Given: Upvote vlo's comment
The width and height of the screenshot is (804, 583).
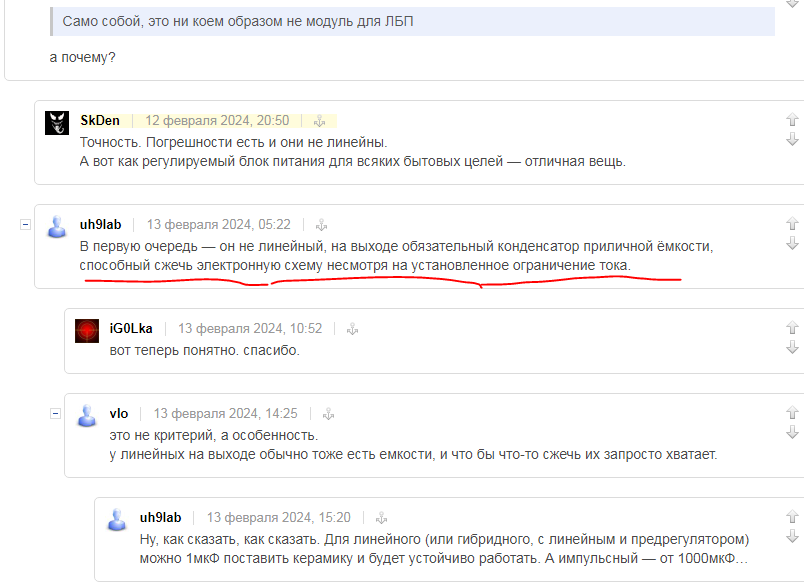Looking at the screenshot, I should tap(792, 412).
